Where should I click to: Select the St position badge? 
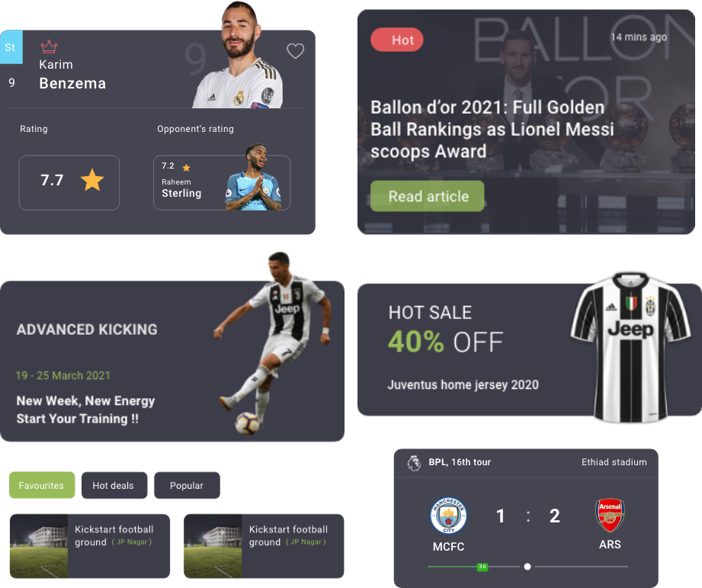point(11,47)
